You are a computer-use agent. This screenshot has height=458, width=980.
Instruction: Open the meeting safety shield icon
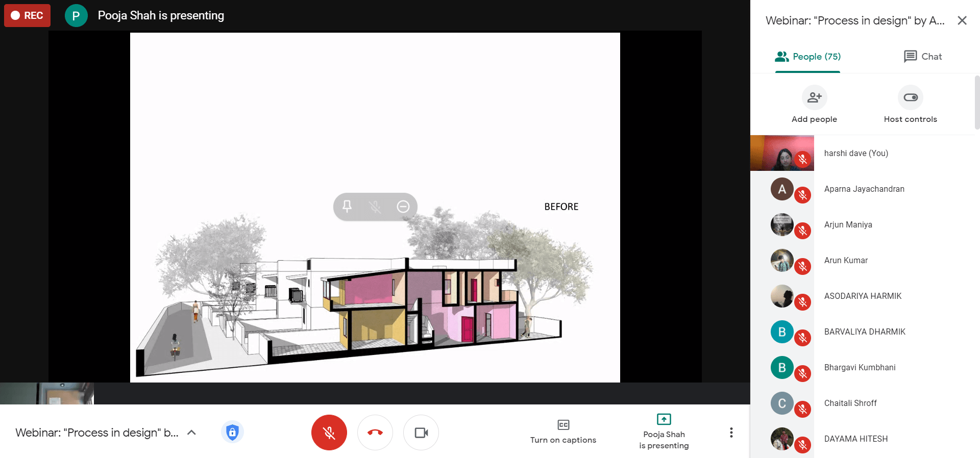pos(232,432)
